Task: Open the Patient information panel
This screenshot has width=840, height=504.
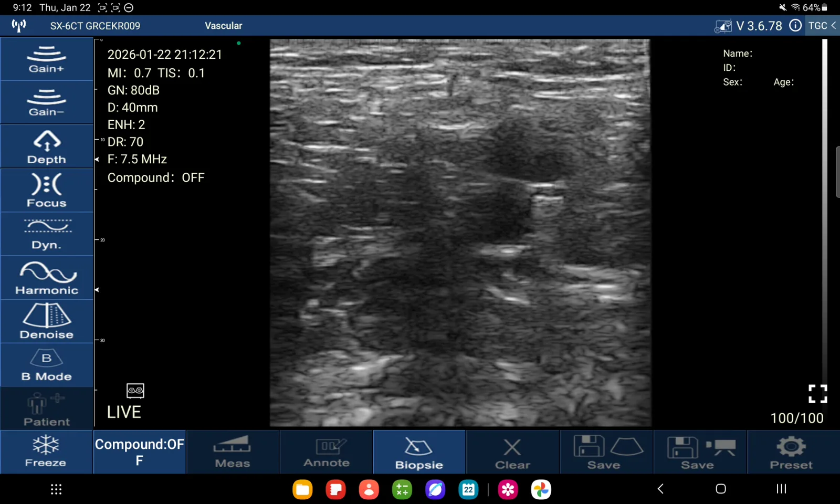Action: tap(47, 409)
